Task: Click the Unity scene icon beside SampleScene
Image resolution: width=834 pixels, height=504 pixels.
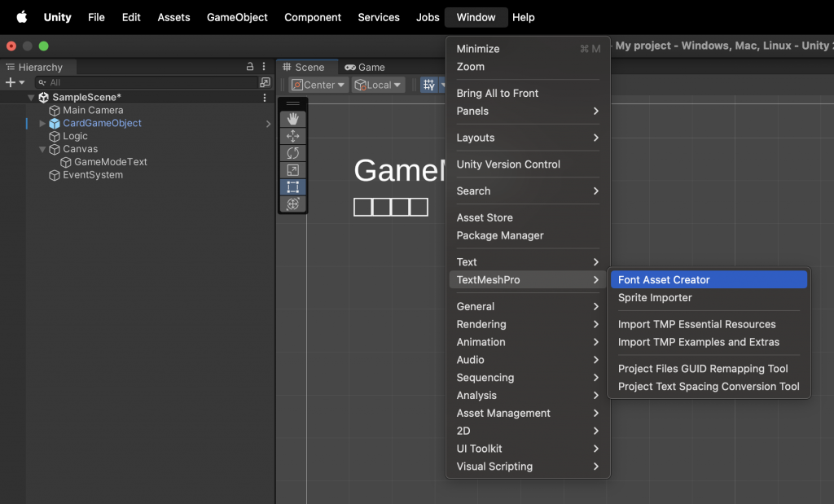Action: click(x=44, y=97)
